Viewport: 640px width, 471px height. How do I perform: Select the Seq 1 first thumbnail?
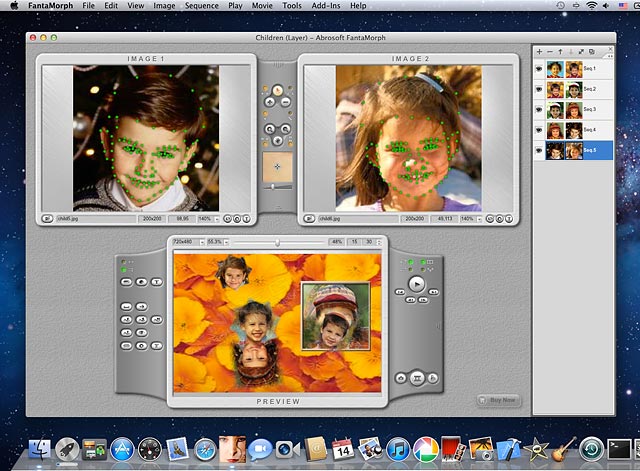[555, 69]
